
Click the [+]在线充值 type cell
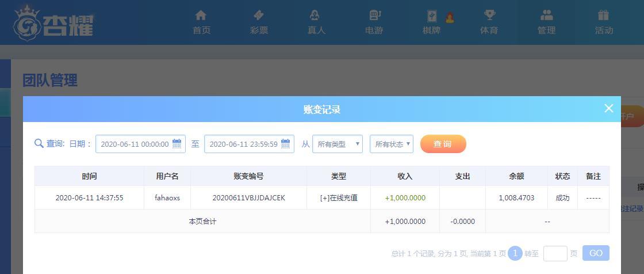coord(339,198)
